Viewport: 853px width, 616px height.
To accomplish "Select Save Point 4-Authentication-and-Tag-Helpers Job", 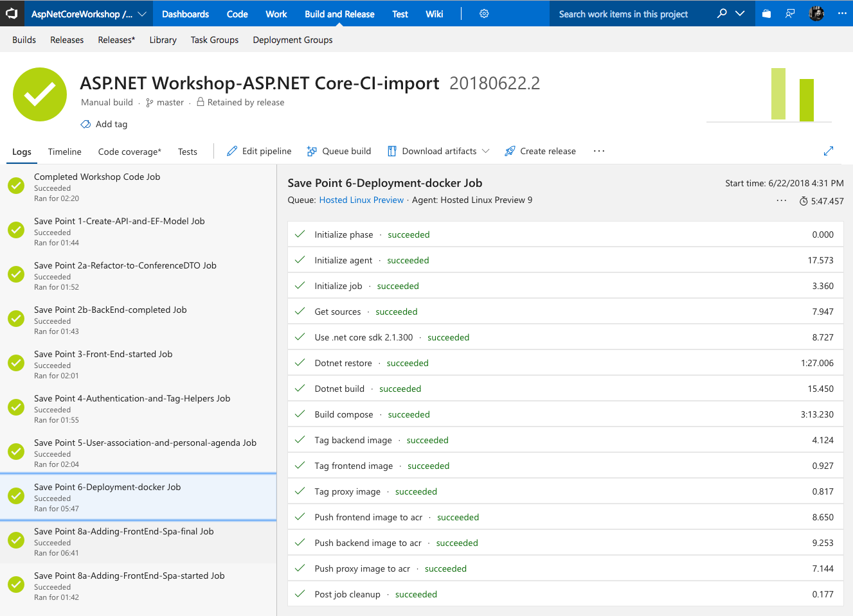I will point(138,409).
